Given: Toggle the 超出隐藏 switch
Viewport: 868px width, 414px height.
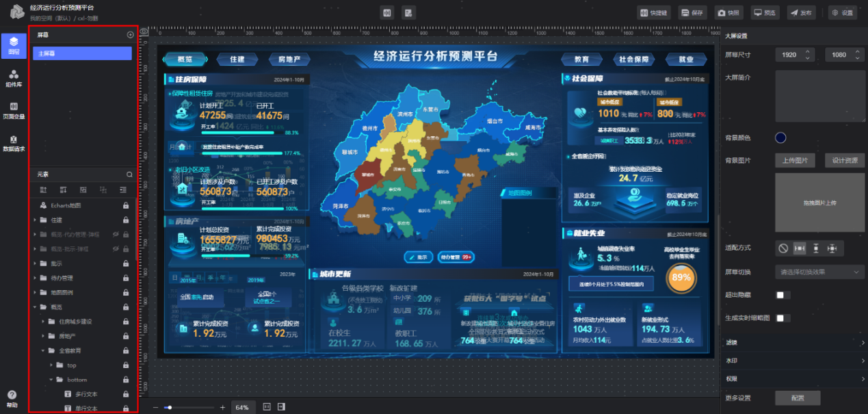Looking at the screenshot, I should tap(783, 295).
